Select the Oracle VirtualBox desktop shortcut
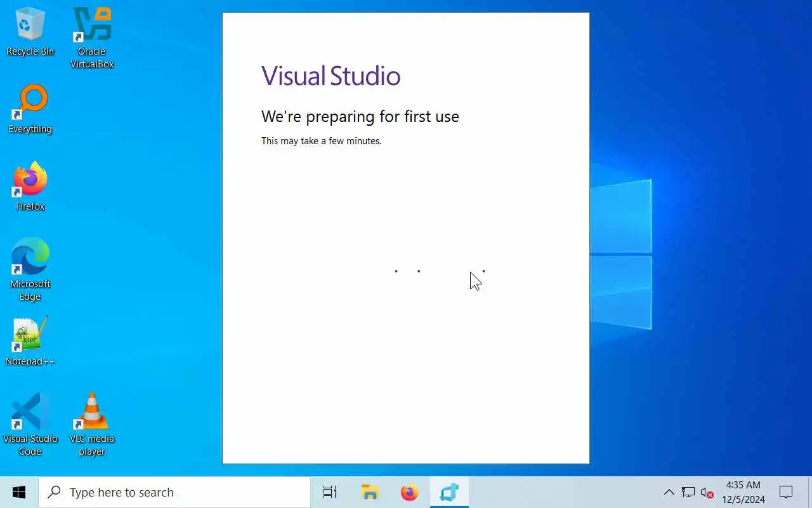 click(92, 38)
